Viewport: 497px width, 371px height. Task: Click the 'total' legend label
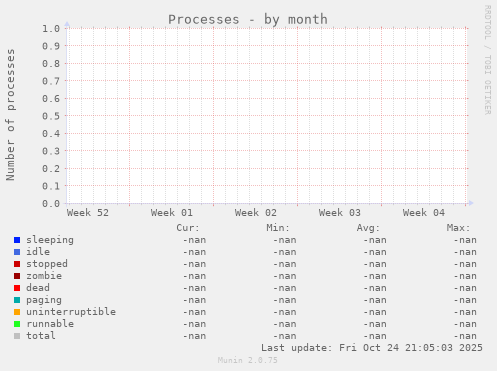[x=41, y=336]
